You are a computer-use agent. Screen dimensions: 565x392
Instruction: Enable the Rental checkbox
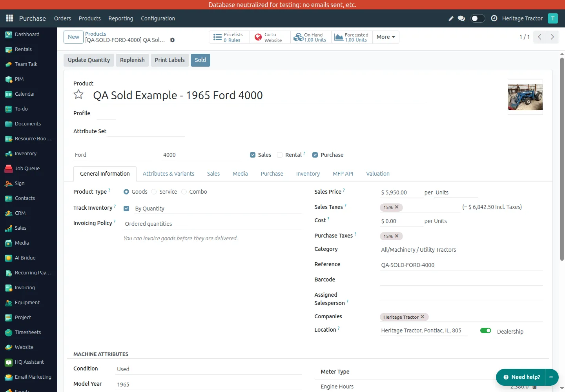(x=280, y=155)
